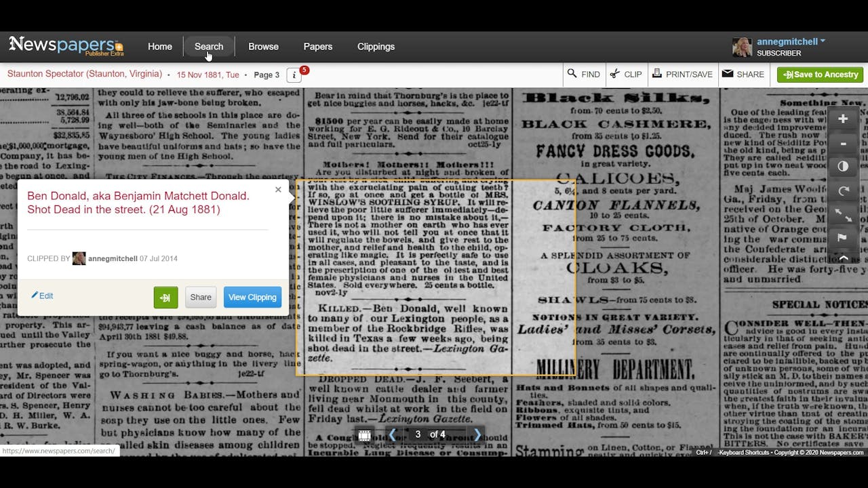
Task: Flag this newspaper page
Action: [x=842, y=238]
